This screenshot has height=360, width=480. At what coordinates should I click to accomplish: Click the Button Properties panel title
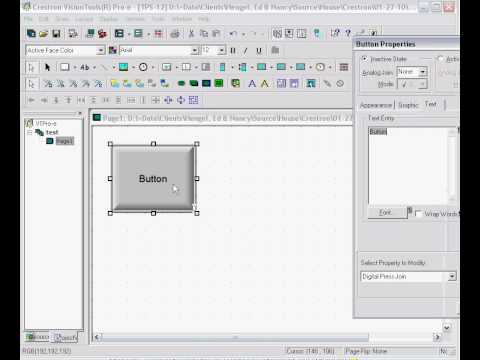click(385, 44)
